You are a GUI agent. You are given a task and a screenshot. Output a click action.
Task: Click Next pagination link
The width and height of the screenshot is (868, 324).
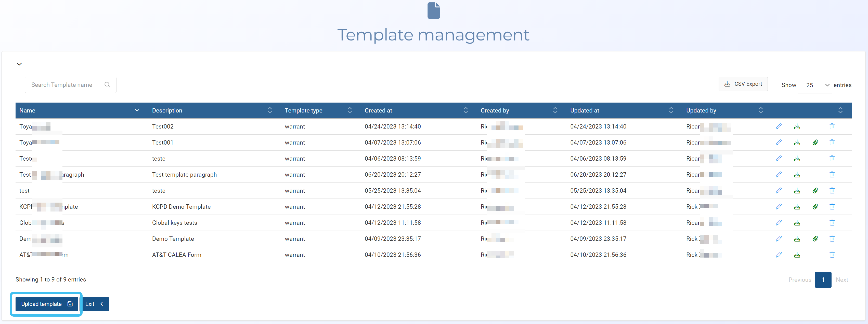coord(841,280)
